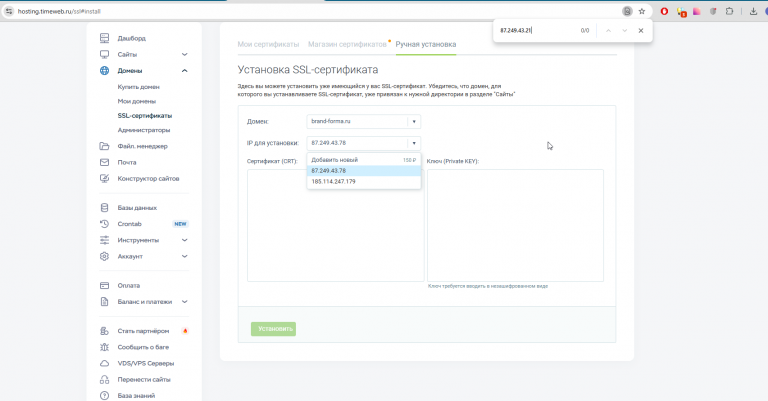Go to next find result arrow
This screenshot has width=768, height=401.
(624, 30)
